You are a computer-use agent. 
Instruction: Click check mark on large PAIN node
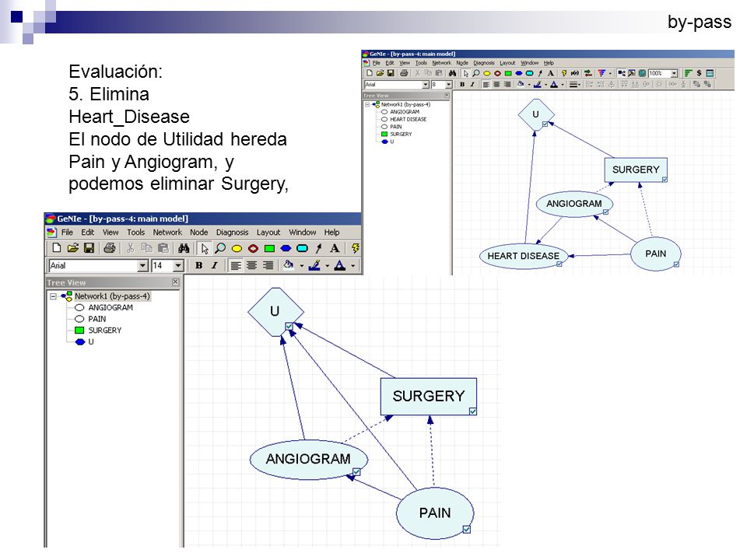467,529
